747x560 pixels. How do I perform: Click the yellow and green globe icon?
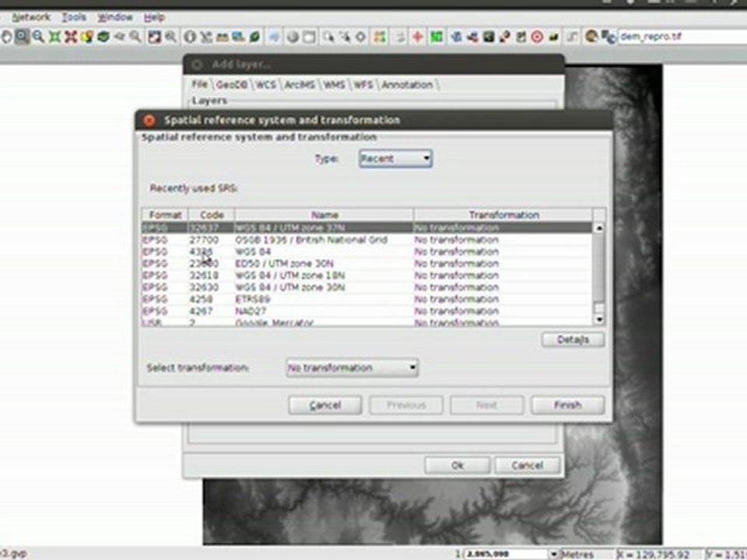[87, 37]
